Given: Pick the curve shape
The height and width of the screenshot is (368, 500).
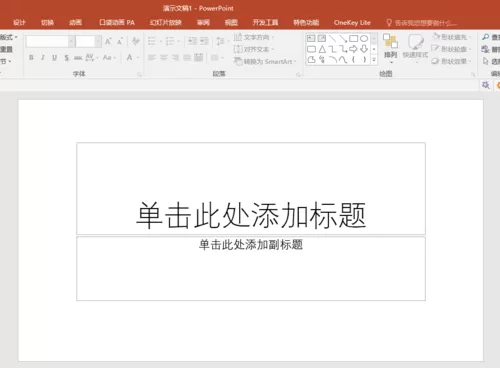Looking at the screenshot, I should 343,60.
